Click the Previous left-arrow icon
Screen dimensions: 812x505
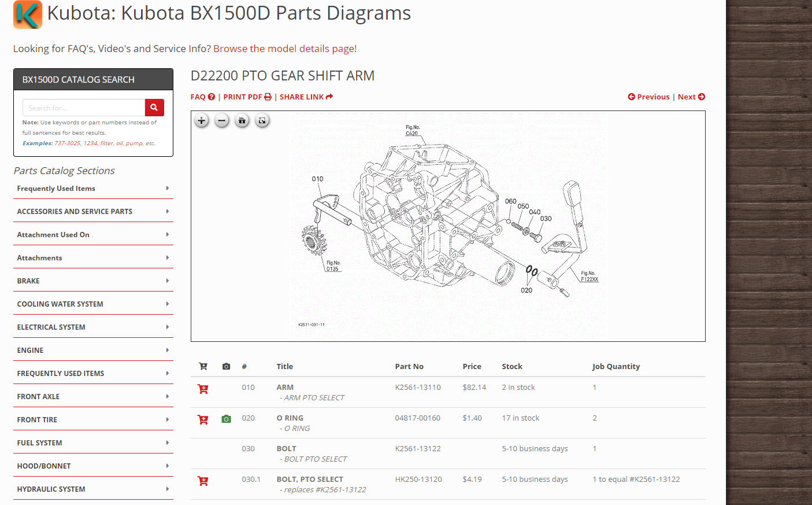(x=631, y=97)
